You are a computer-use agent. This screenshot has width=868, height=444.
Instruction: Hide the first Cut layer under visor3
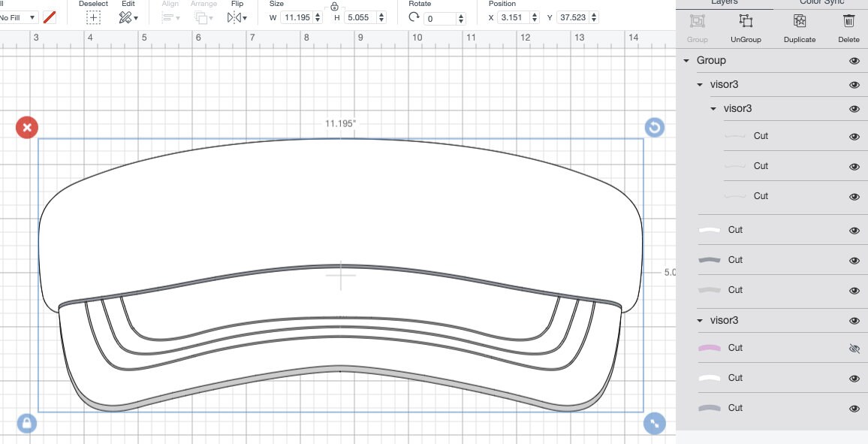[854, 136]
